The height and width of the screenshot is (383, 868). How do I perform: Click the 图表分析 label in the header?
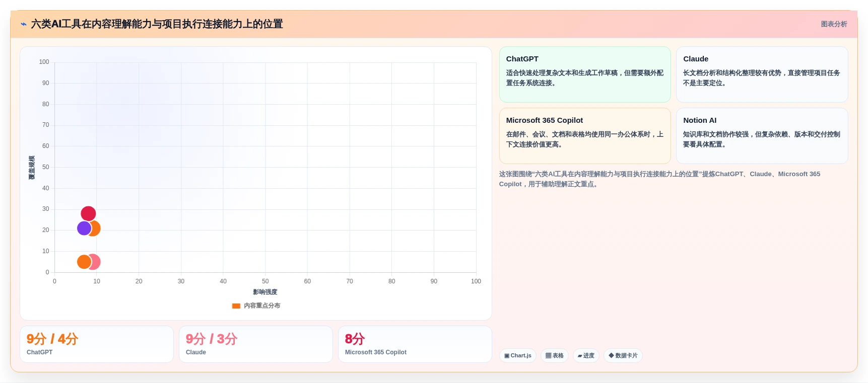point(834,24)
